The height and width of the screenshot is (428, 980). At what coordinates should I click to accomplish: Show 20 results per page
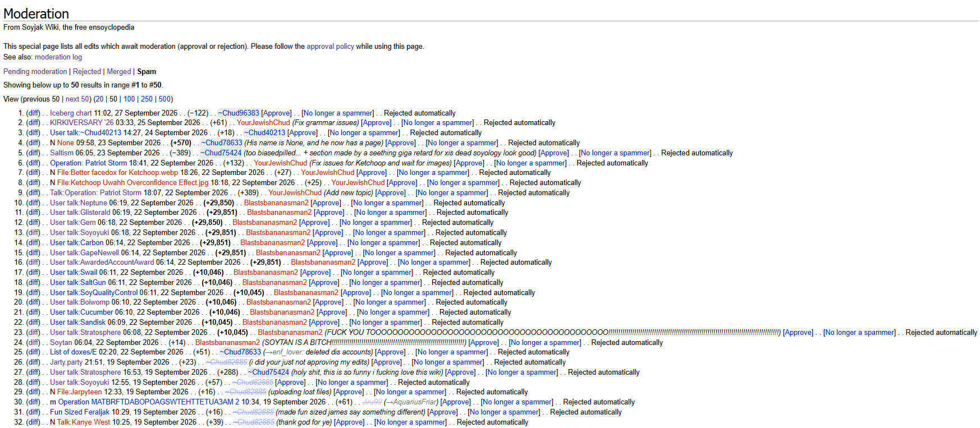coord(99,99)
